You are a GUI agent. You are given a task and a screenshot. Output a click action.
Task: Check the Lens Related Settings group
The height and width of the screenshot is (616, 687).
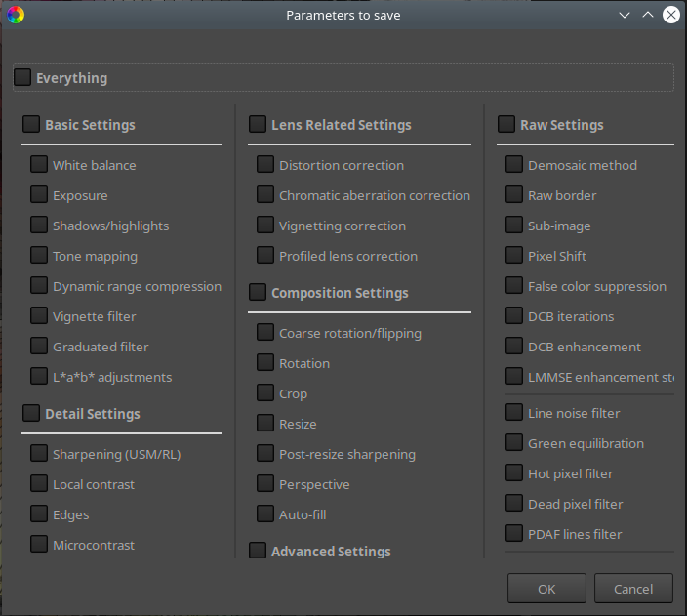(x=258, y=124)
